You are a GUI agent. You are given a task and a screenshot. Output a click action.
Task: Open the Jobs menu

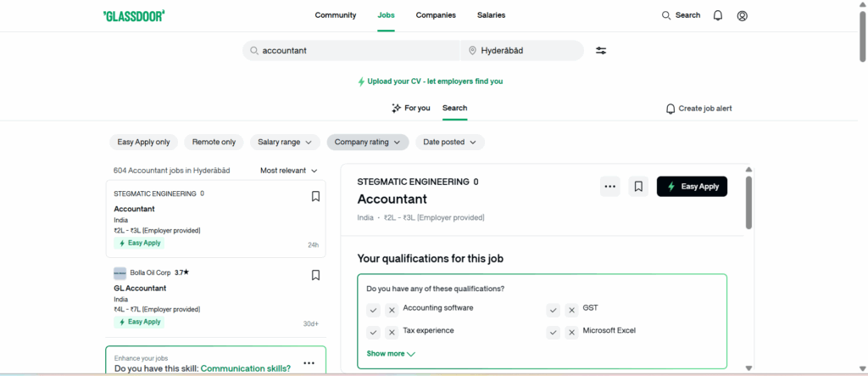[386, 15]
